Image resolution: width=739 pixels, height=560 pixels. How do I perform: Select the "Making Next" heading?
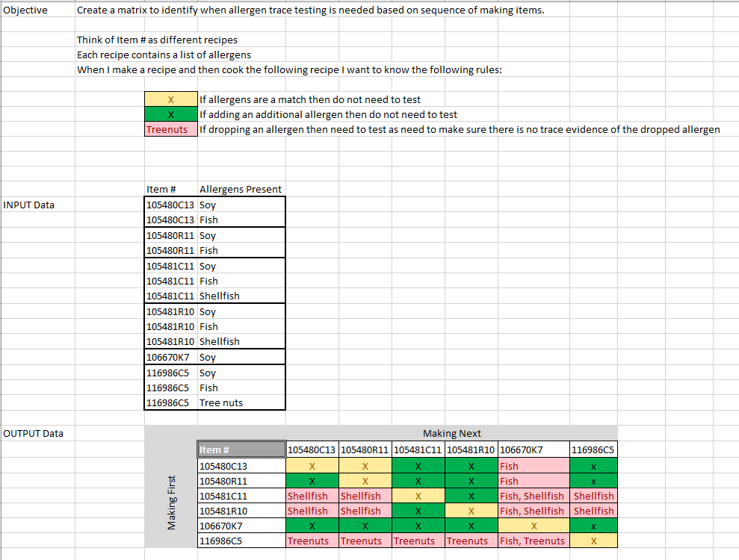click(451, 433)
